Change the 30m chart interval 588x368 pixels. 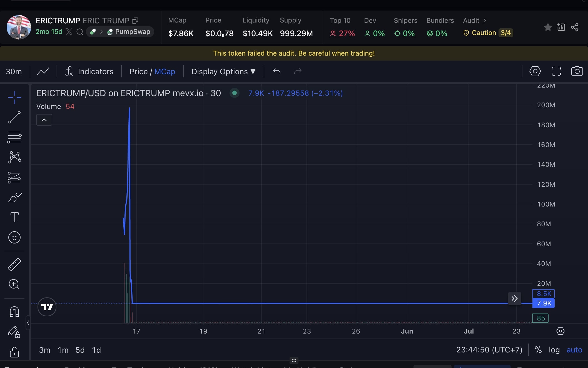14,71
